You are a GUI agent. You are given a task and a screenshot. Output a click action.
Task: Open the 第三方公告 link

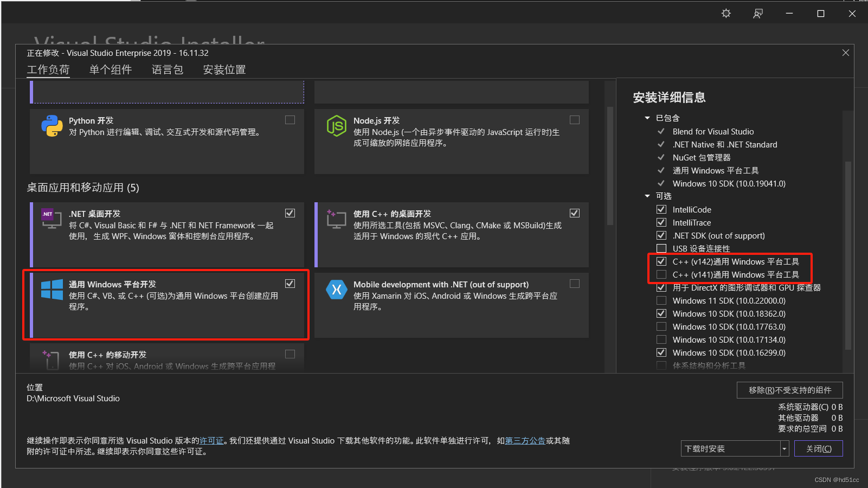[525, 441]
